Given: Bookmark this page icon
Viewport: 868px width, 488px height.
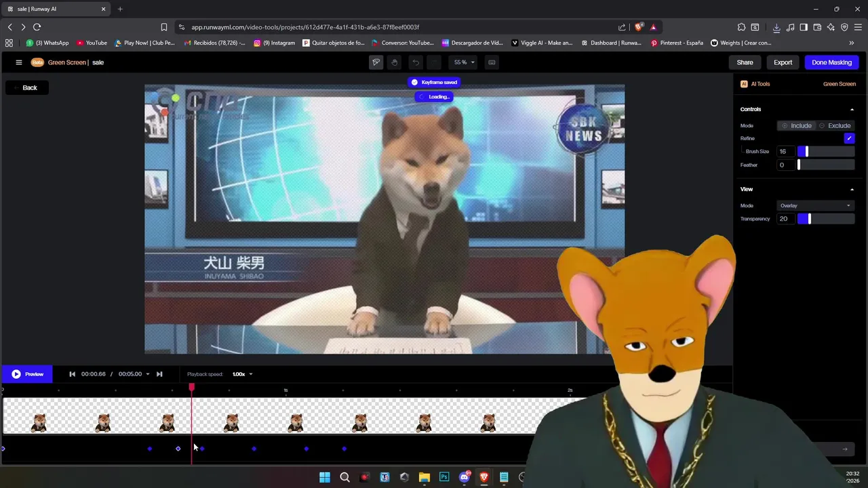Looking at the screenshot, I should 163,27.
